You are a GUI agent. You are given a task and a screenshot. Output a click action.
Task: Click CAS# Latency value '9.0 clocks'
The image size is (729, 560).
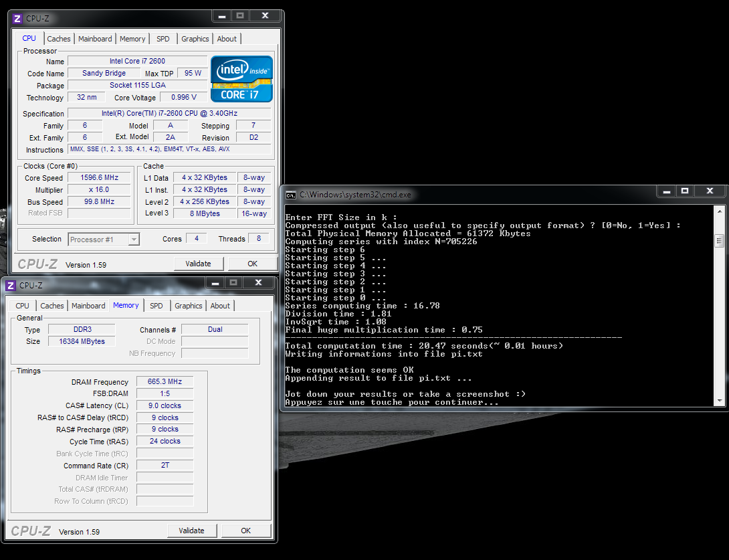pyautogui.click(x=165, y=405)
